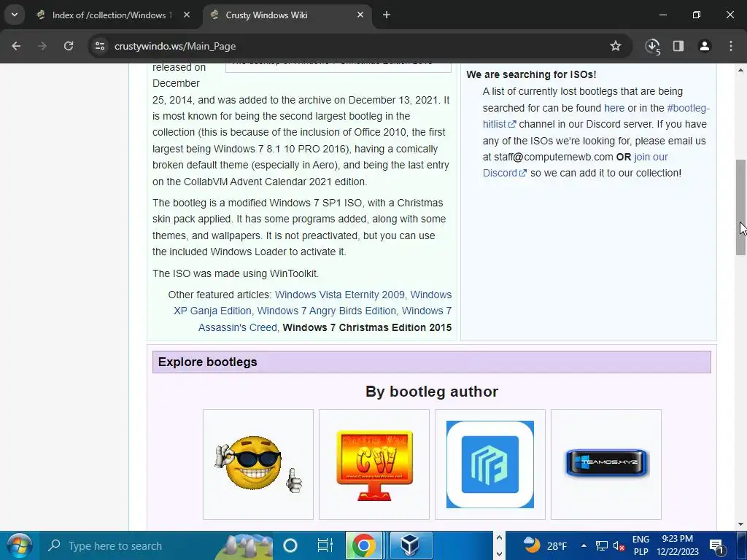Viewport: 747px width, 560px height.
Task: Click the address bar URL
Action: point(175,46)
